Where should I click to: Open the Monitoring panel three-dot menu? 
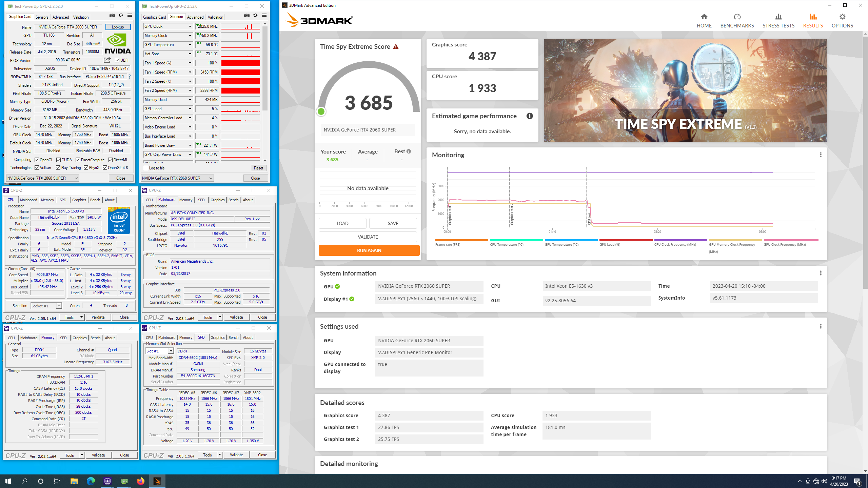[x=821, y=155]
